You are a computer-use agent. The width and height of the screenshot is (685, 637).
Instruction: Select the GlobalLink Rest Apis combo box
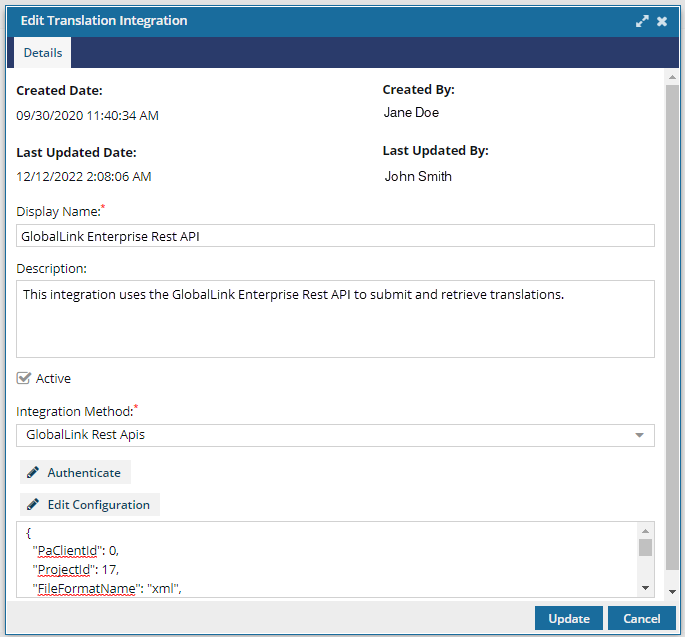pos(335,435)
